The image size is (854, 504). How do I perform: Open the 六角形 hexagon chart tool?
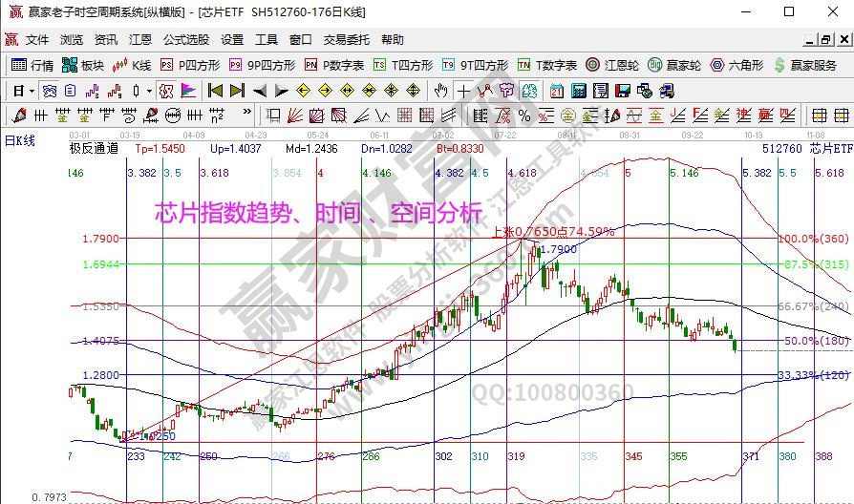click(x=737, y=65)
